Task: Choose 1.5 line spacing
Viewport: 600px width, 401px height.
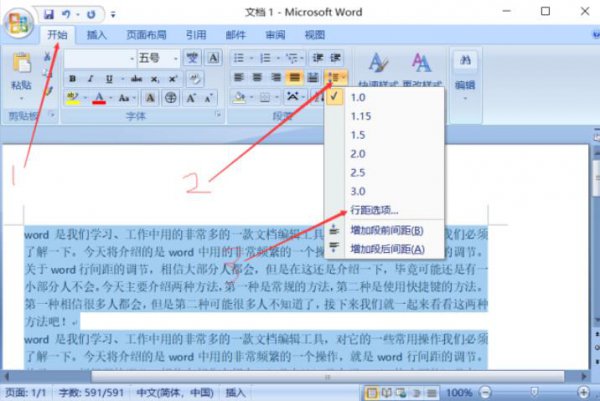Action: tap(385, 135)
